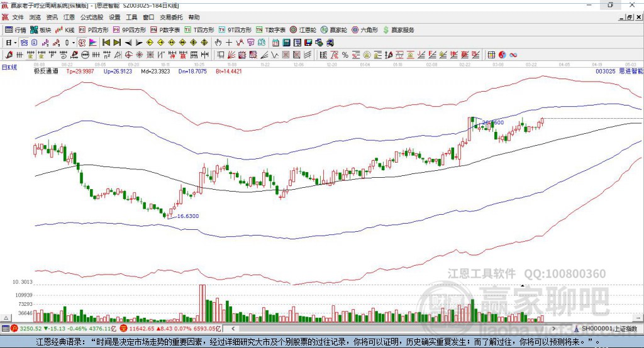Toggle the pressed 金 line tool button
Viewport: 644px width, 348px height.
click(30, 55)
